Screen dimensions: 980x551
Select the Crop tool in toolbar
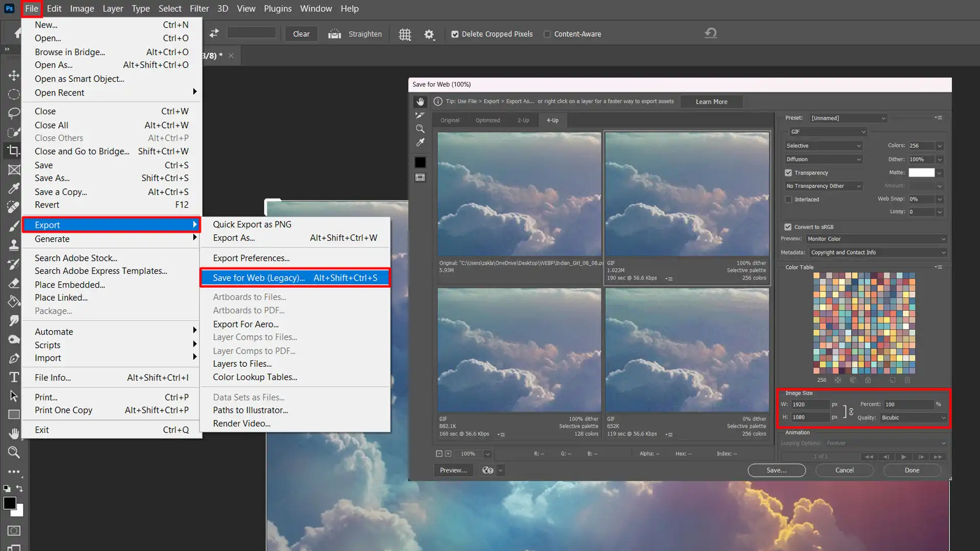tap(14, 151)
